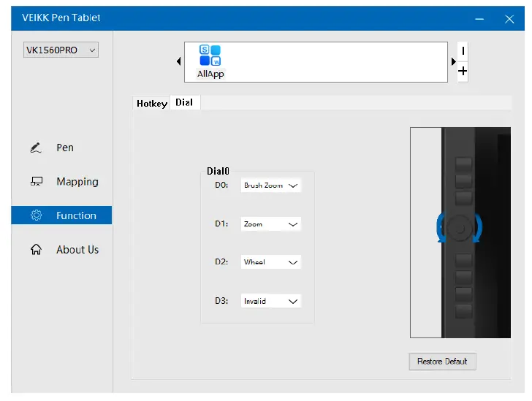Click the pen icon in sidebar
Image resolution: width=532 pixels, height=401 pixels.
click(37, 148)
